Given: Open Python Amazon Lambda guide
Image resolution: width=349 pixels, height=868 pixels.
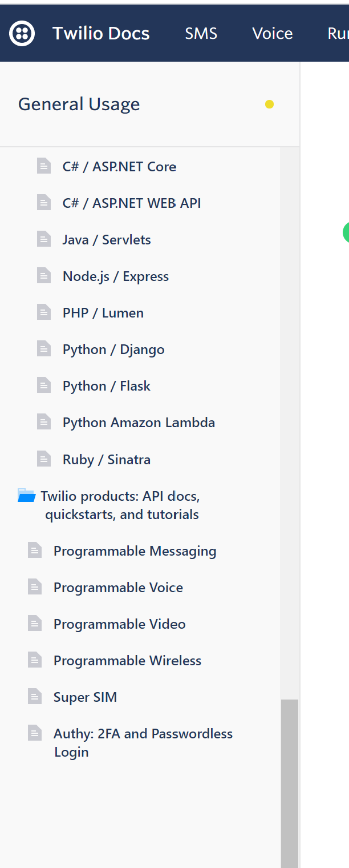Looking at the screenshot, I should (139, 423).
